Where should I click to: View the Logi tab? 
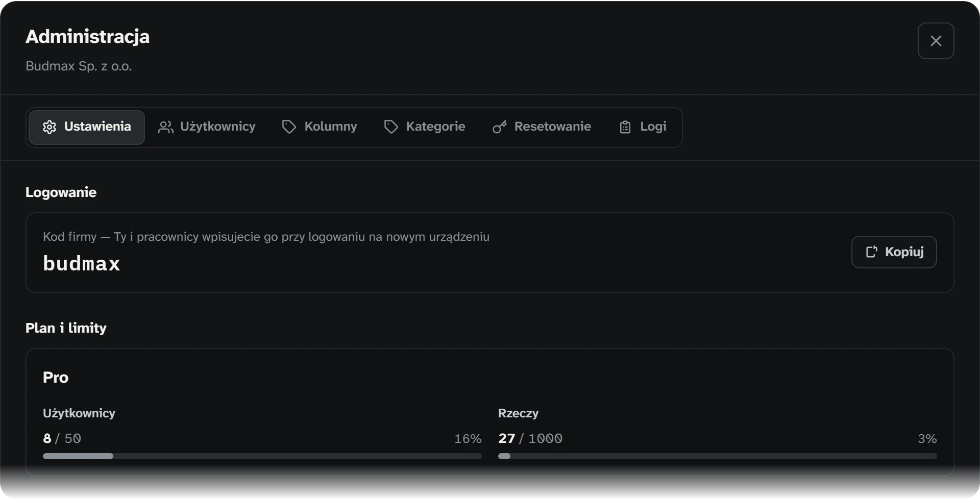(x=643, y=127)
